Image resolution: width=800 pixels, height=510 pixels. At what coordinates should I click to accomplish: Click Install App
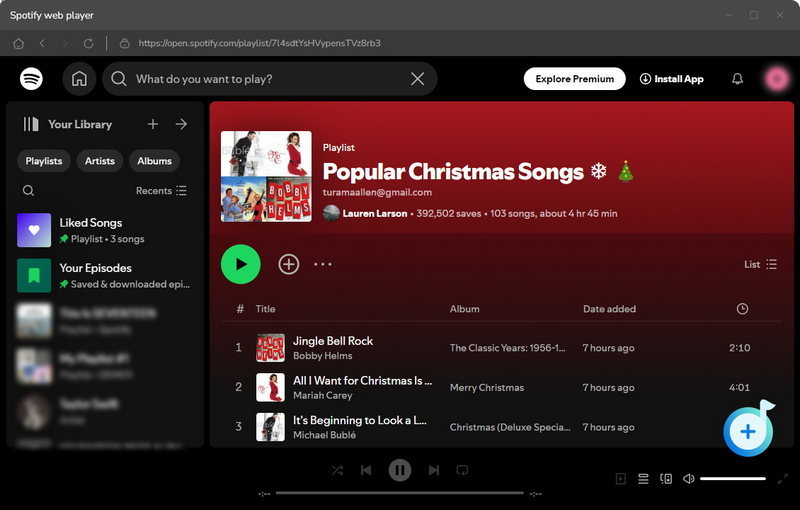671,79
